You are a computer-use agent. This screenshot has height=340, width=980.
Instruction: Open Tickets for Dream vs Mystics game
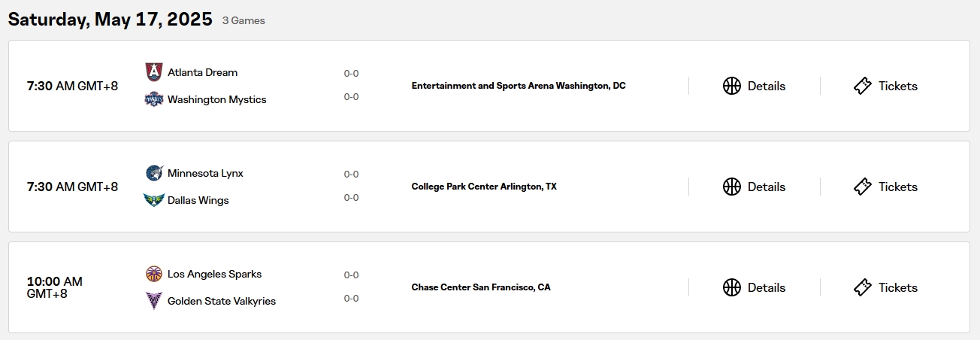pos(897,86)
